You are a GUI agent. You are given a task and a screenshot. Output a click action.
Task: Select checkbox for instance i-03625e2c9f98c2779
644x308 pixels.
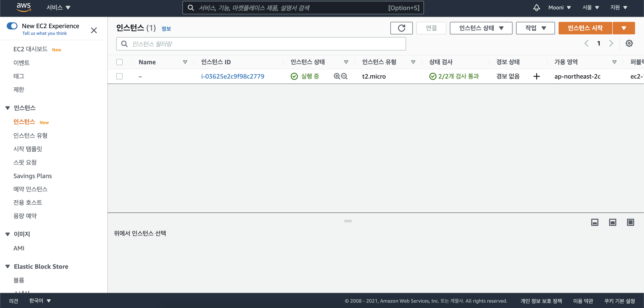coord(119,76)
